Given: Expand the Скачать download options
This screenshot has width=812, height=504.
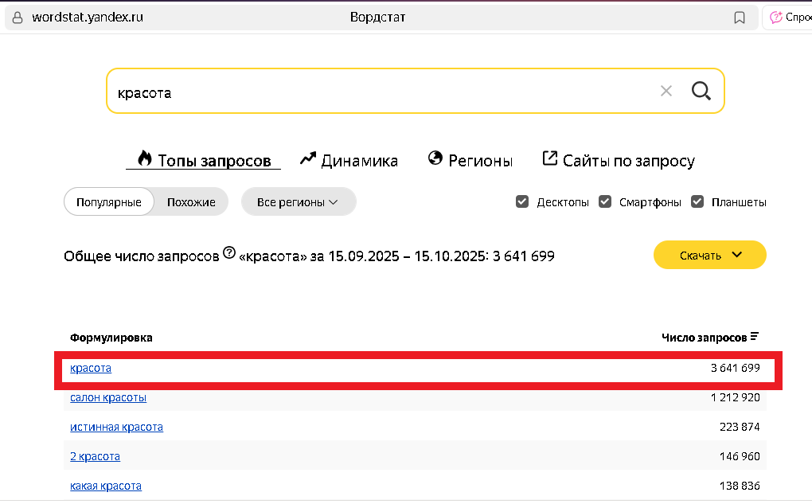Looking at the screenshot, I should (709, 255).
